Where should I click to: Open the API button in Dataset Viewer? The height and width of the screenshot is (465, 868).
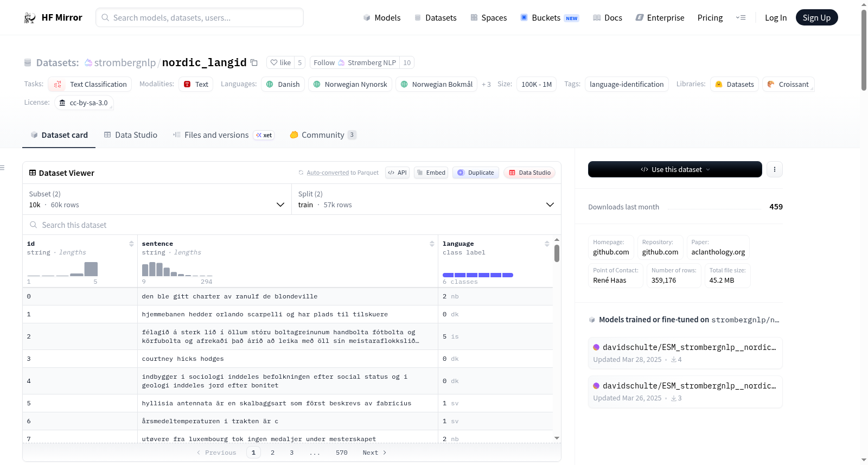click(x=397, y=173)
